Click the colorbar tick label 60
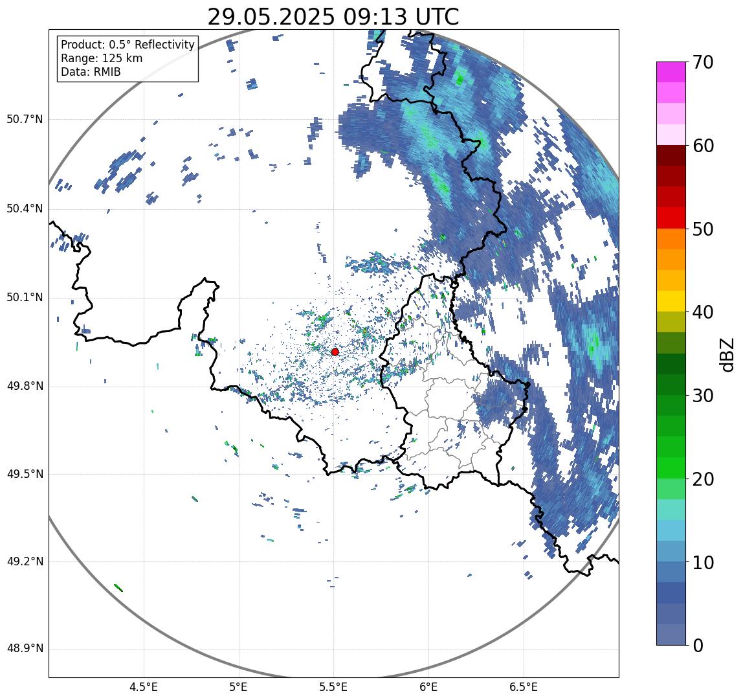The width and height of the screenshot is (743, 700). coord(702,146)
